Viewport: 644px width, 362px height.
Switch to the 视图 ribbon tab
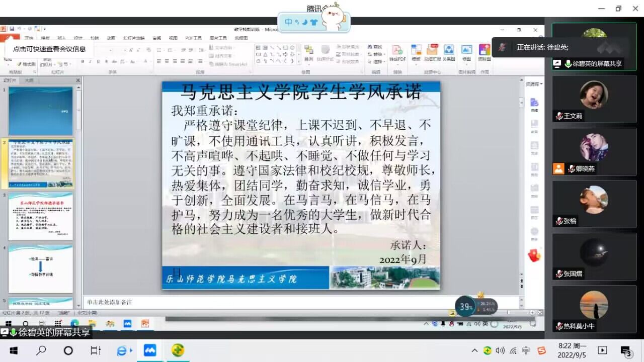(173, 38)
